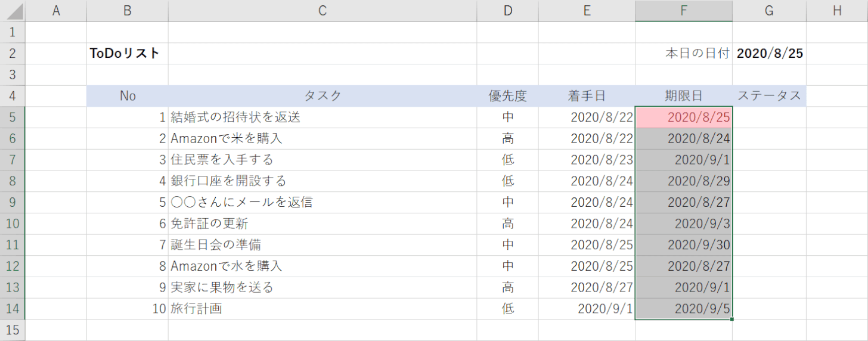Select task ○○さんにメールを返信
This screenshot has width=868, height=341.
point(323,203)
